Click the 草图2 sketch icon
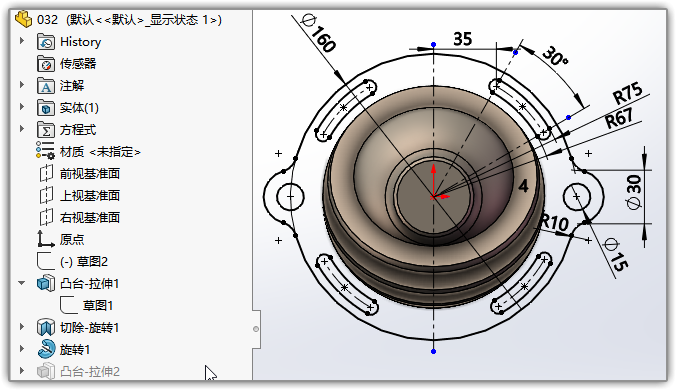This screenshot has height=390, width=676. [x=46, y=261]
